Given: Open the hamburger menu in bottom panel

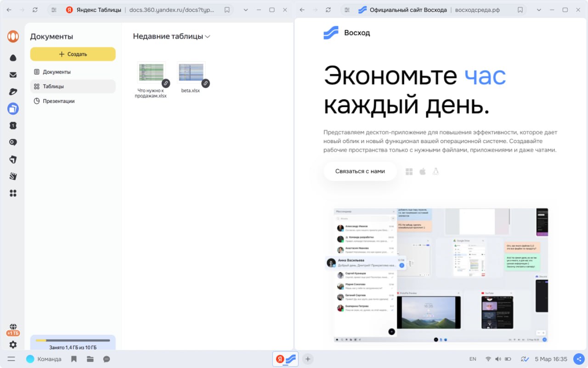Looking at the screenshot, I should pos(11,359).
